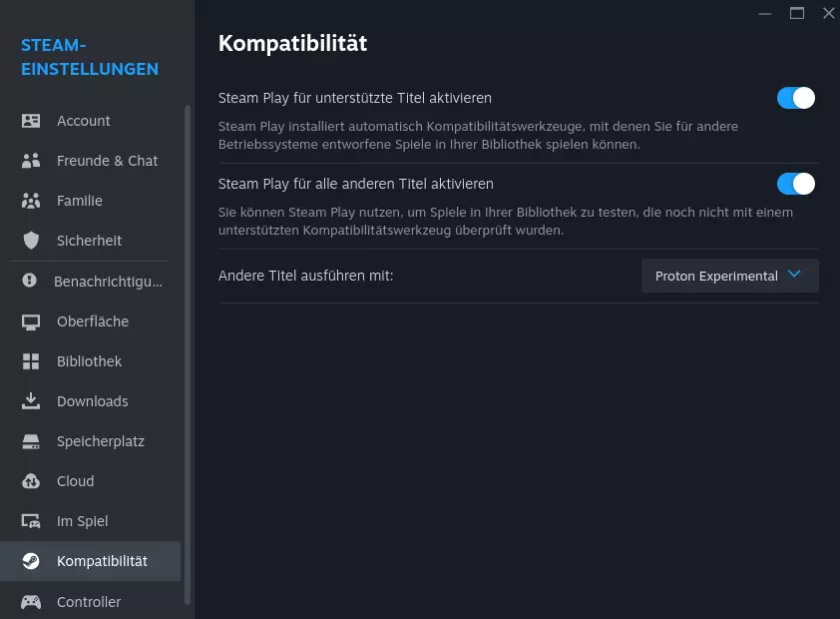Image resolution: width=840 pixels, height=619 pixels.
Task: Open the Cloud sync icon
Action: (x=31, y=481)
